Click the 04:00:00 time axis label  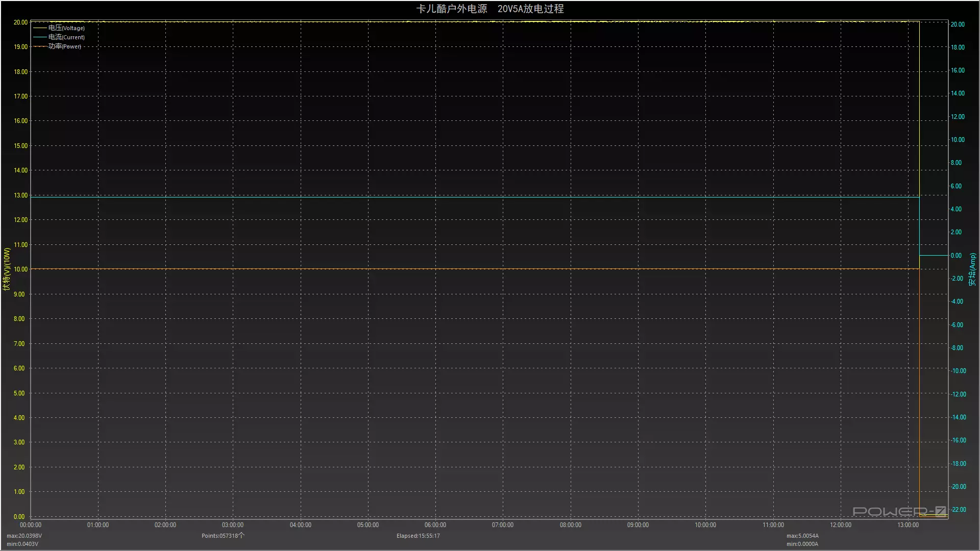[301, 525]
